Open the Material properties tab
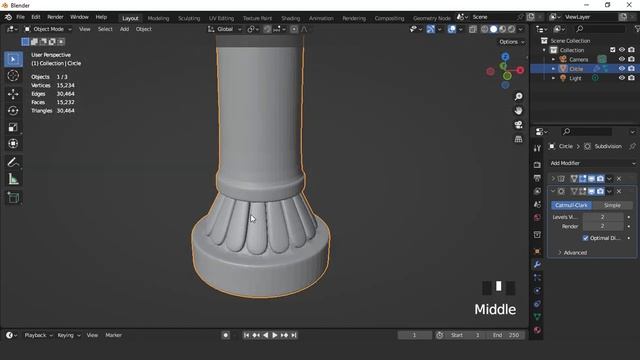This screenshot has width=640, height=360. coord(537,330)
